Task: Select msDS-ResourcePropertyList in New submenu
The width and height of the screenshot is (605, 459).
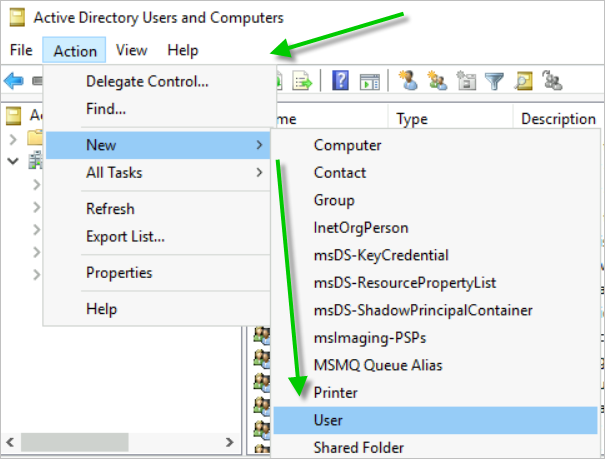Action: (435, 283)
